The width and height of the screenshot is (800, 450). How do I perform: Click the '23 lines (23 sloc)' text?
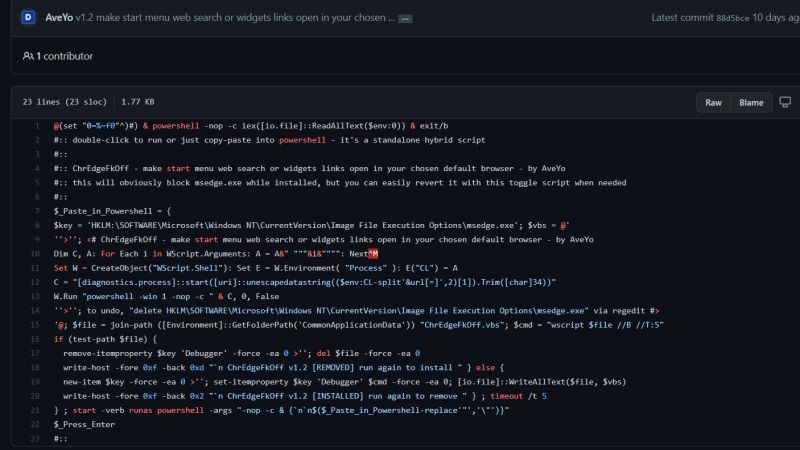[x=65, y=102]
